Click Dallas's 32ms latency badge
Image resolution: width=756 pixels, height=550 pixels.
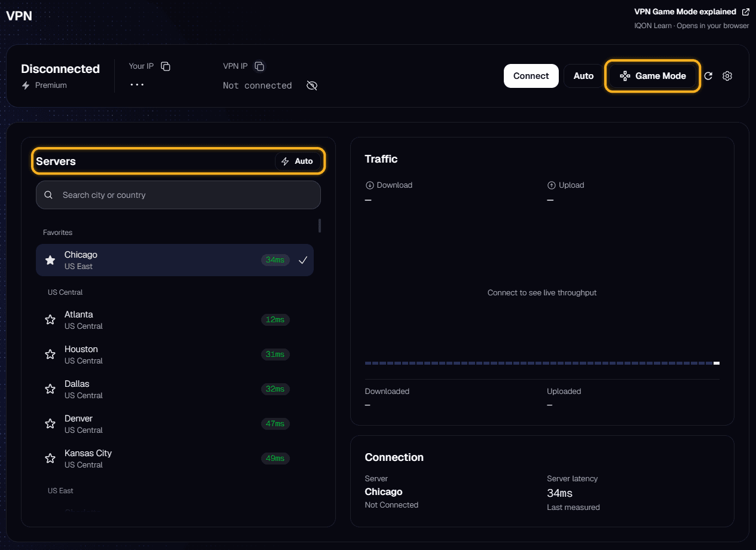[276, 389]
